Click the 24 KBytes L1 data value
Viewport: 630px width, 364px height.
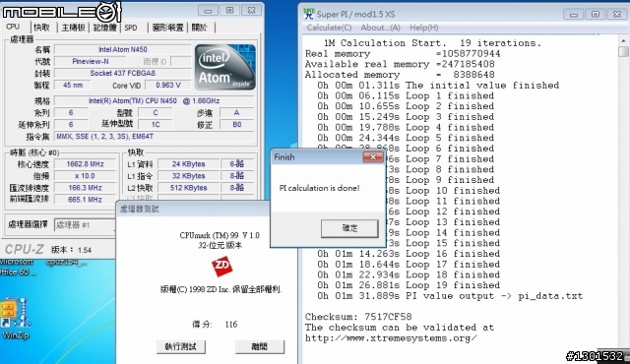[x=189, y=163]
